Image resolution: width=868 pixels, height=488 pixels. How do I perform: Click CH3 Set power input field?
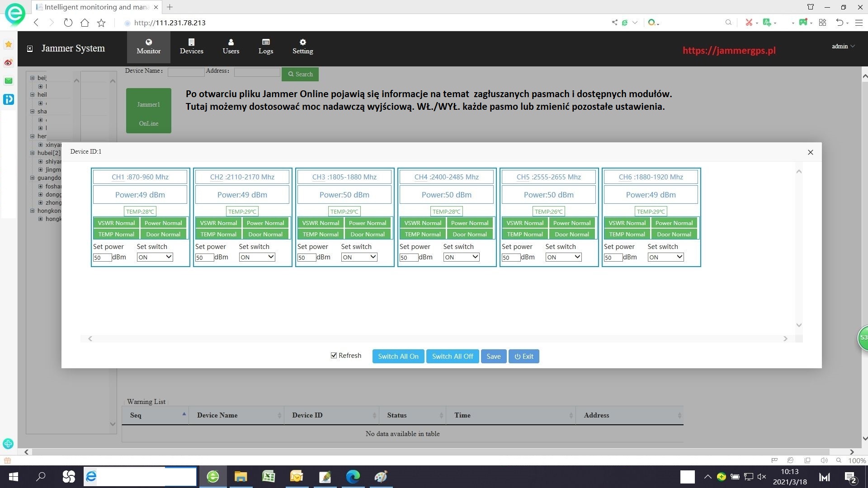point(306,258)
